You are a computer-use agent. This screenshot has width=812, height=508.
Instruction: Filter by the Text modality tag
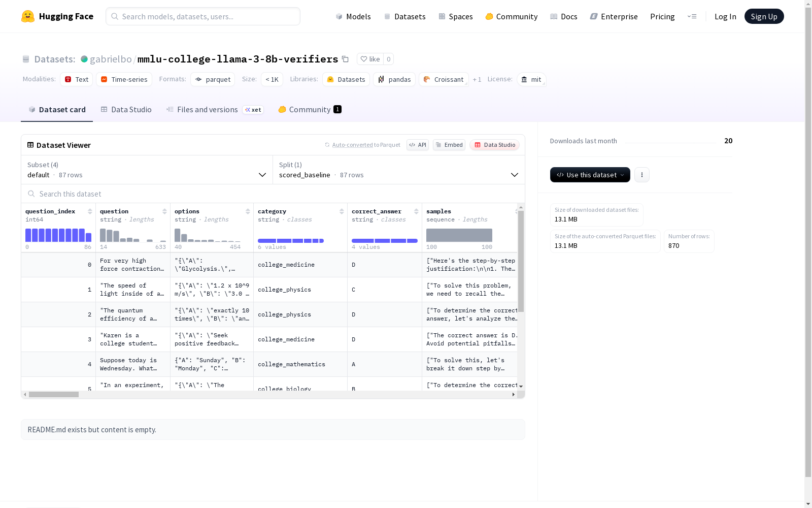77,79
